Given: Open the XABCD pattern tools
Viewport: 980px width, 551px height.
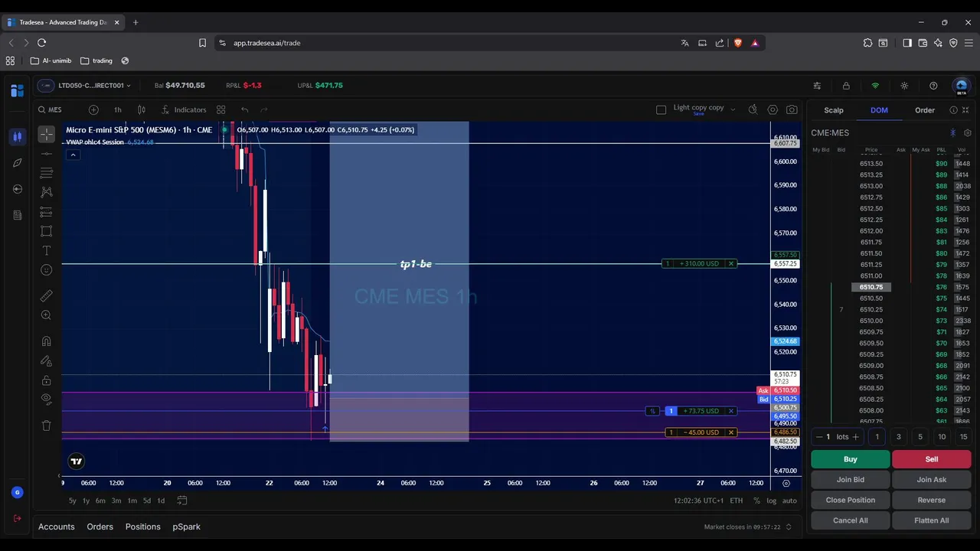Looking at the screenshot, I should 47,192.
